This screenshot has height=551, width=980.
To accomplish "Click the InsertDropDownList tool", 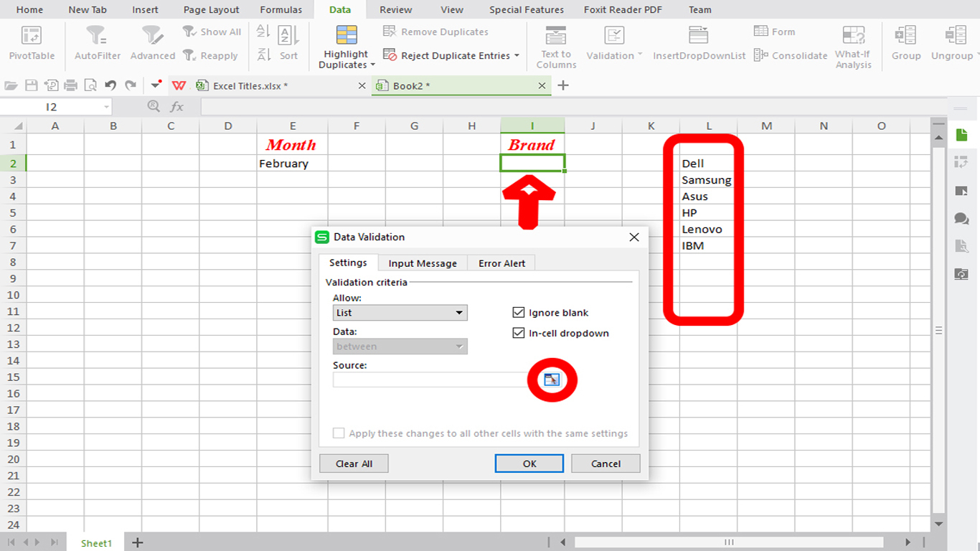I will 699,44.
